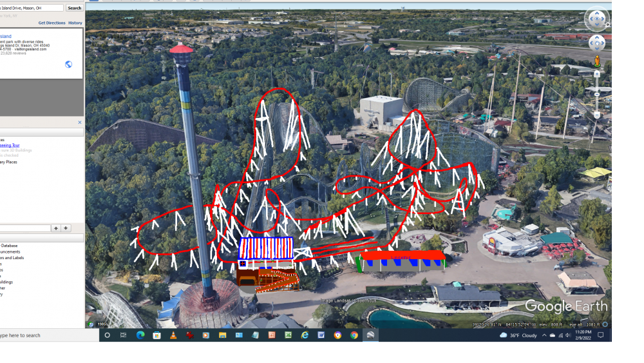Click the King's Island result title
Screen dimensions: 644x363
6,36
